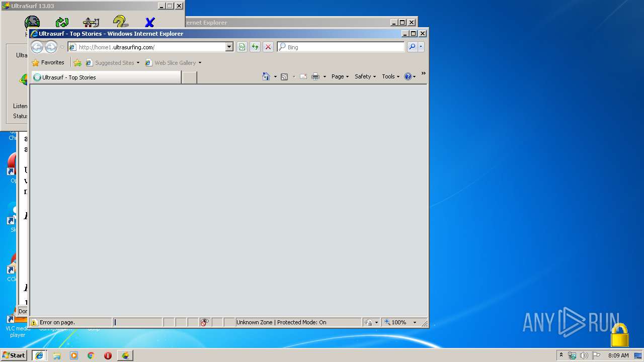Screen dimensions: 644x362
Task: Click the Action Center flag icon
Action: pos(596,355)
